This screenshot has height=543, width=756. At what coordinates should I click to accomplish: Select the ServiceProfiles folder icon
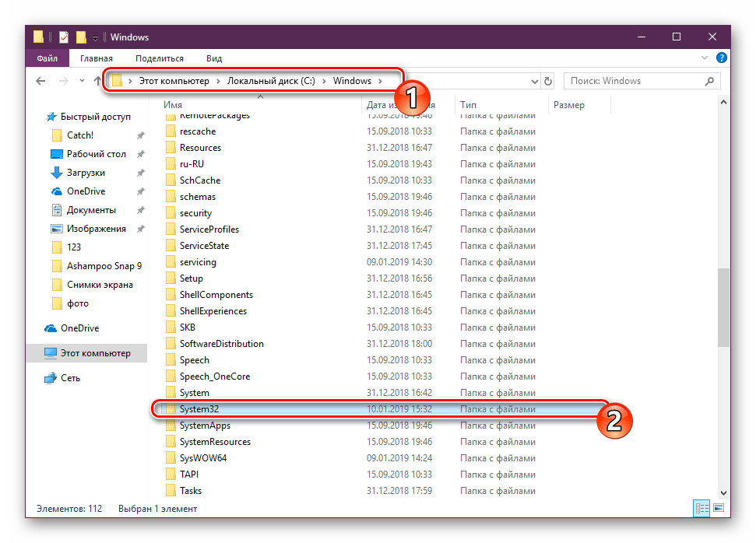coord(171,229)
